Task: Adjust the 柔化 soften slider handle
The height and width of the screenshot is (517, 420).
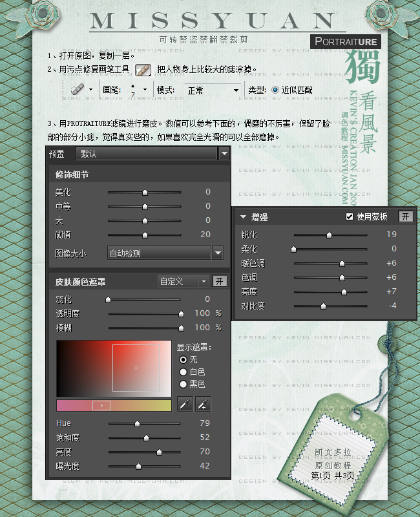Action: click(293, 249)
